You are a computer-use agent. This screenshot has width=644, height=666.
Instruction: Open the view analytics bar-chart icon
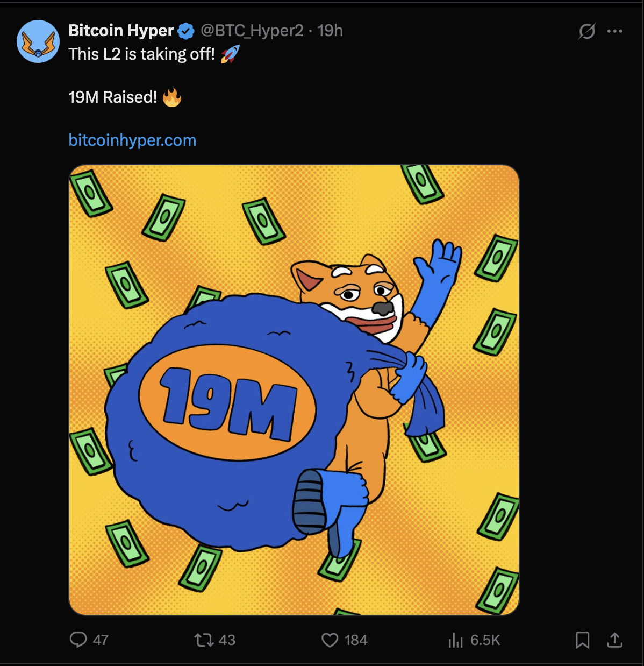tap(455, 640)
